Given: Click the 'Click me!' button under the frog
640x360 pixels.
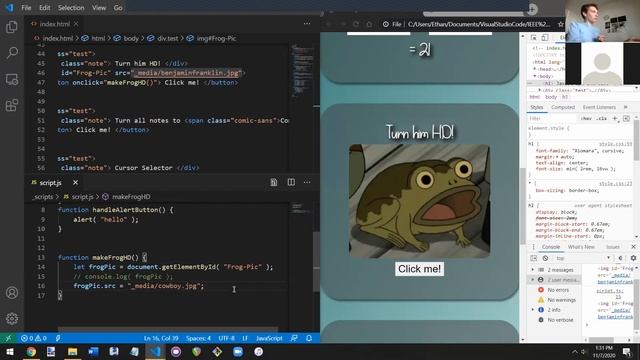Looking at the screenshot, I should click(419, 269).
